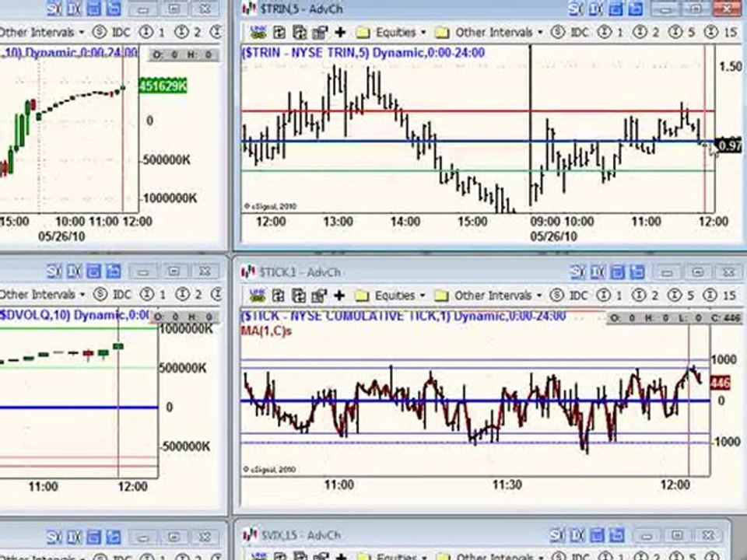This screenshot has width=747, height=560.
Task: Click the DX icon in $TICK title bar
Action: 597,272
